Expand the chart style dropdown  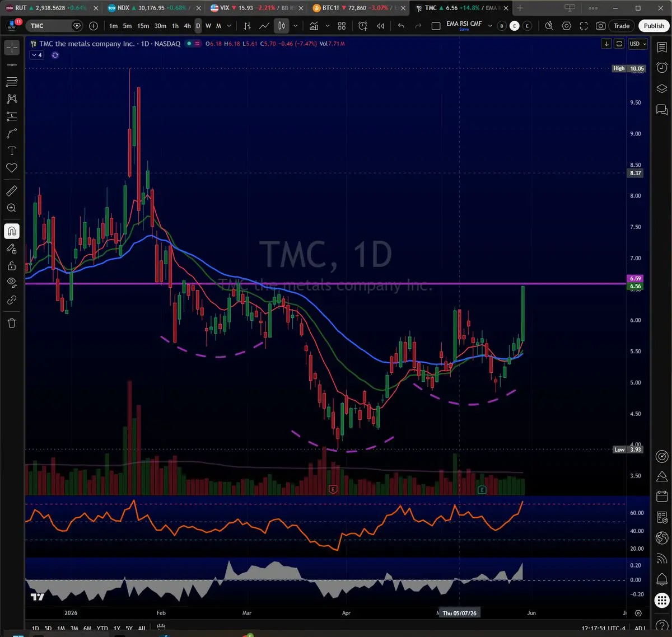tap(295, 26)
